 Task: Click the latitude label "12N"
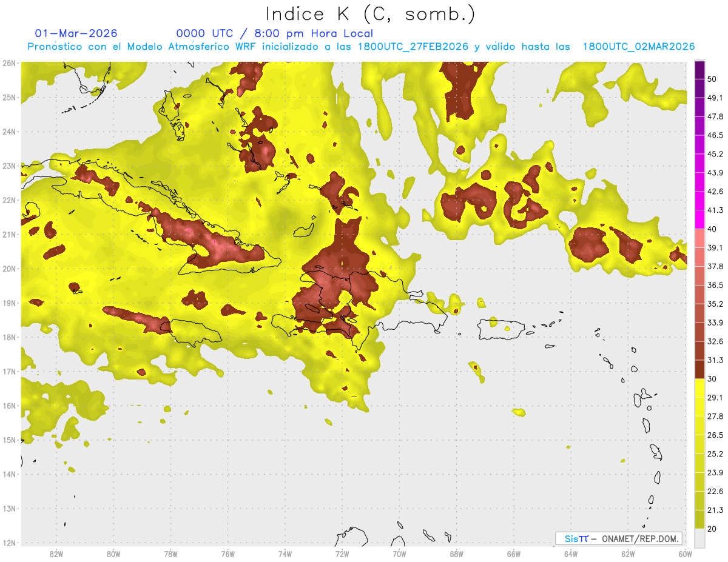pos(9,543)
